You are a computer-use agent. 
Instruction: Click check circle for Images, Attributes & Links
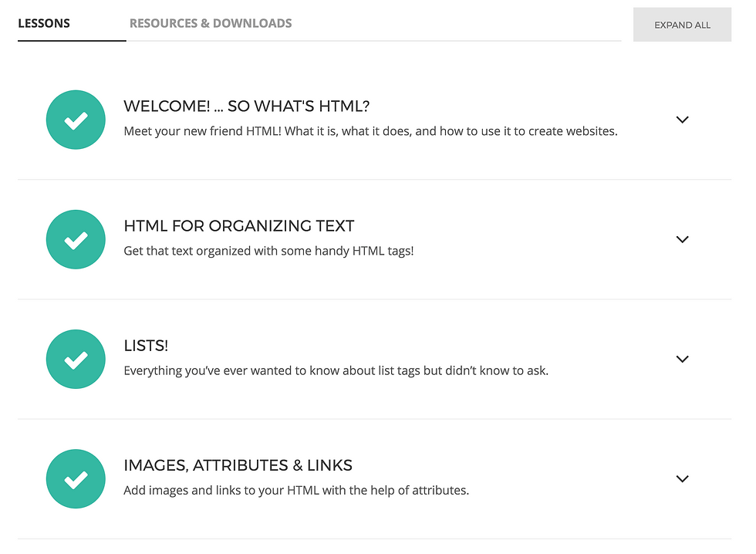76,479
